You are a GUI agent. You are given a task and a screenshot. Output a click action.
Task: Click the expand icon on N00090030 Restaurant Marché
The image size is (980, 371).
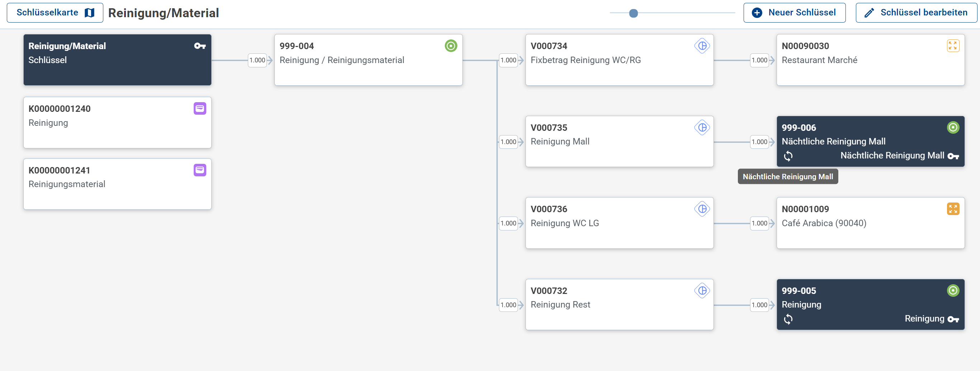[x=953, y=46]
